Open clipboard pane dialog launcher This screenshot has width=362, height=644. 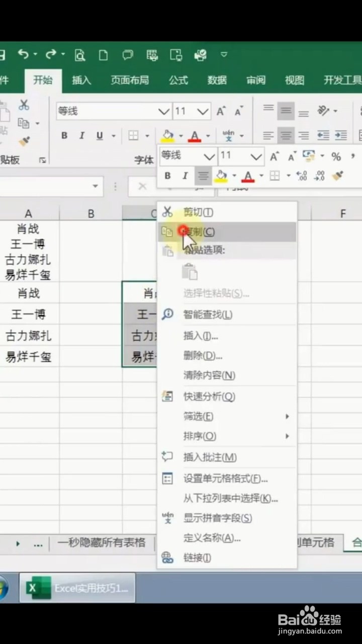[43, 160]
